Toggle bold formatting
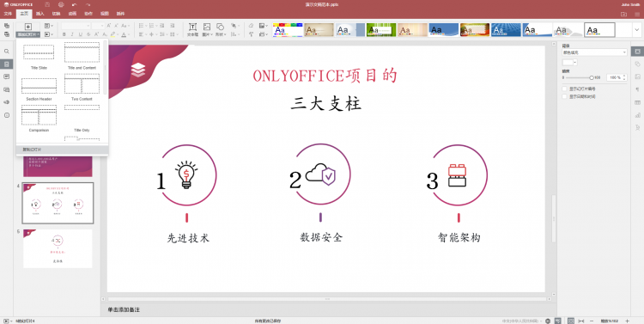The image size is (644, 324). [x=64, y=34]
